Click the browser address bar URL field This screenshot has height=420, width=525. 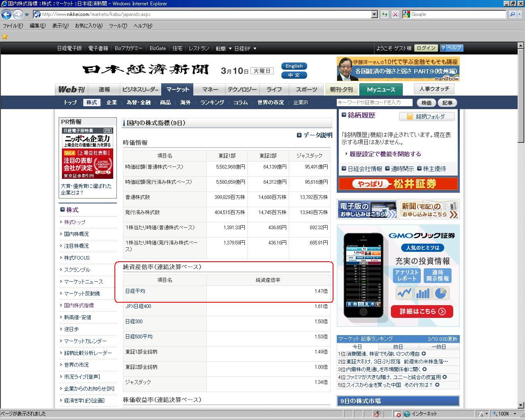tap(202, 14)
